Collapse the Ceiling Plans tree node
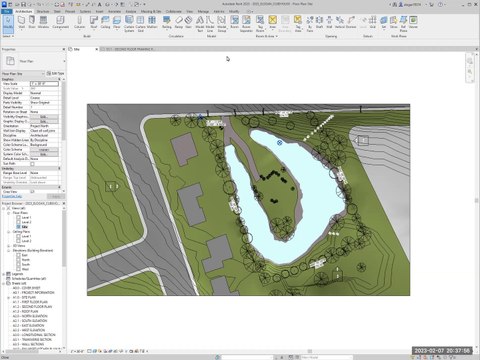Viewport: 480px width, 360px height. point(9,231)
